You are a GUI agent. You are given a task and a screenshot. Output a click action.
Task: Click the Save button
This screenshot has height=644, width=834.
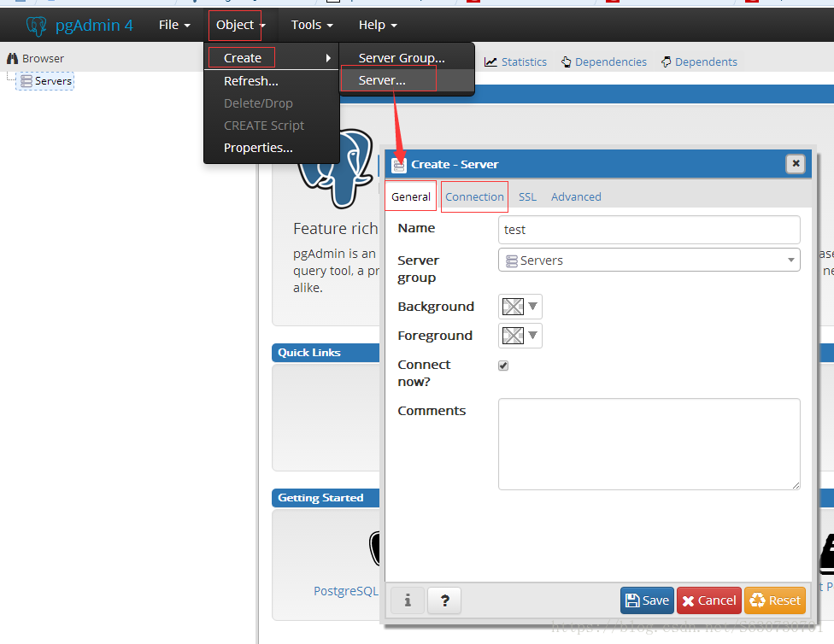(x=647, y=600)
